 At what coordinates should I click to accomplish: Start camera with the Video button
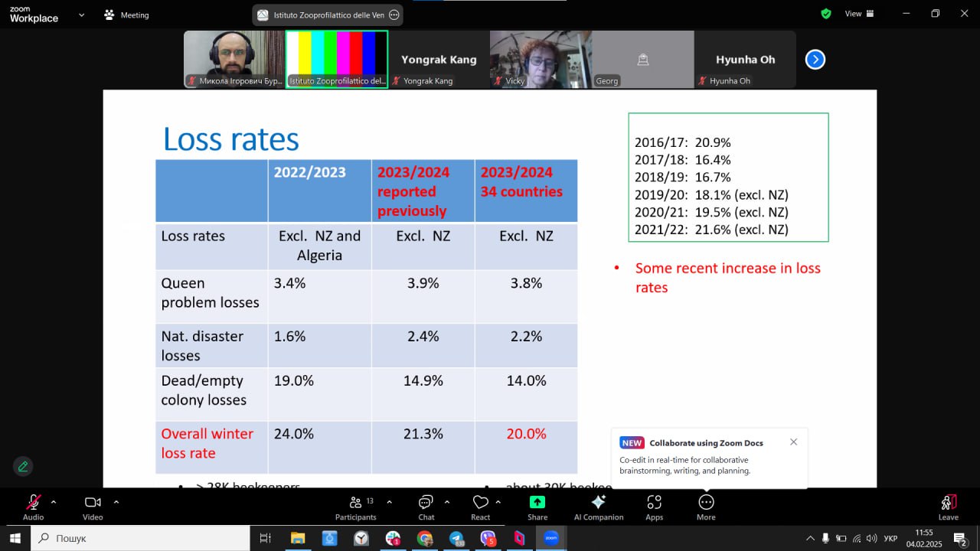click(x=93, y=507)
